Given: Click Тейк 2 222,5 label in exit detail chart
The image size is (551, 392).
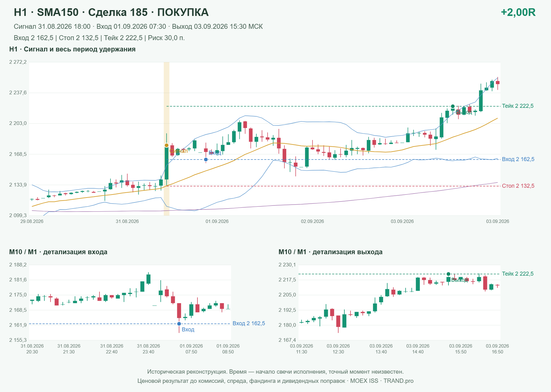Looking at the screenshot, I should 518,274.
